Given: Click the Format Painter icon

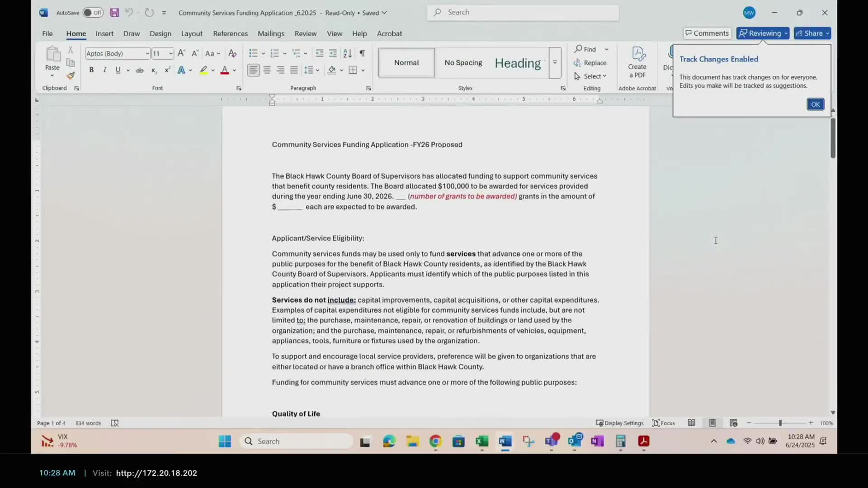Looking at the screenshot, I should click(x=71, y=76).
